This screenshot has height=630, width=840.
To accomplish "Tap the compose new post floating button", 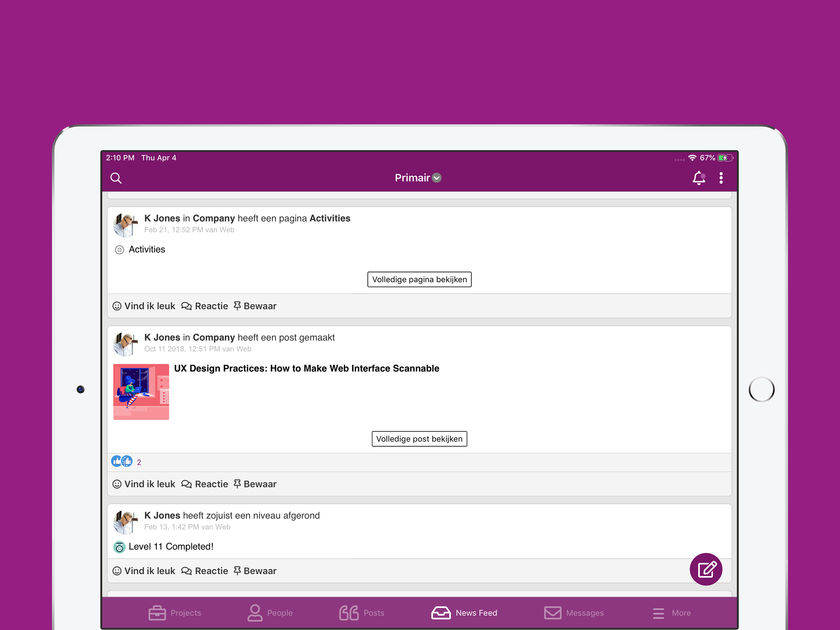I will pyautogui.click(x=706, y=569).
